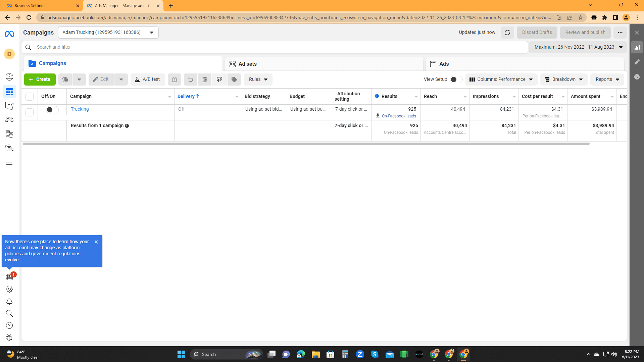Open the Billing stack icon in sidebar
The width and height of the screenshot is (644, 362).
(9, 134)
